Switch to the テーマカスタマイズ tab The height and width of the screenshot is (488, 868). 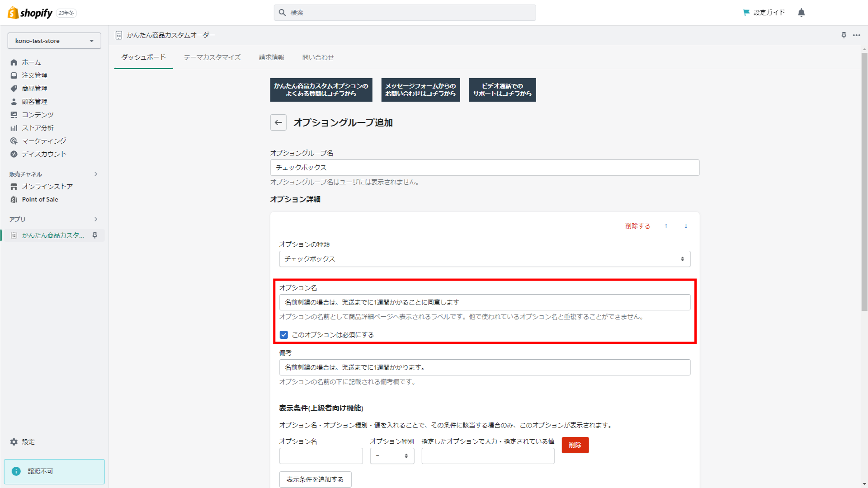tap(212, 57)
